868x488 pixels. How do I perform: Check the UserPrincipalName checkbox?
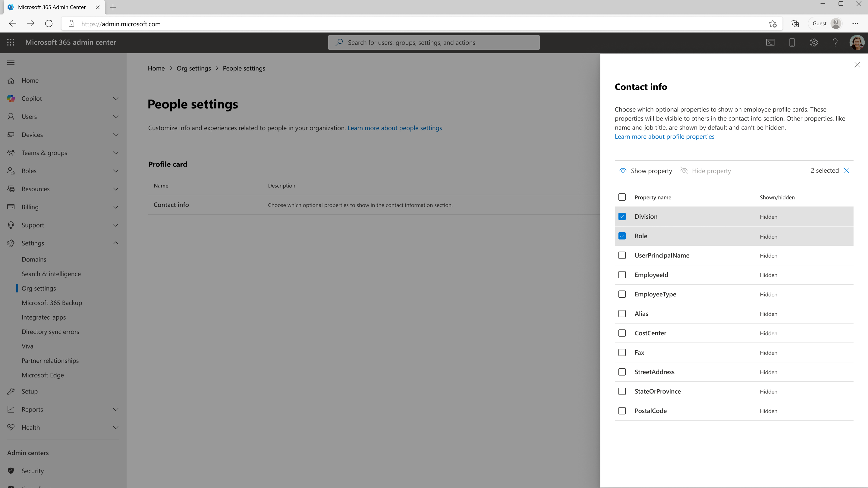tap(622, 256)
